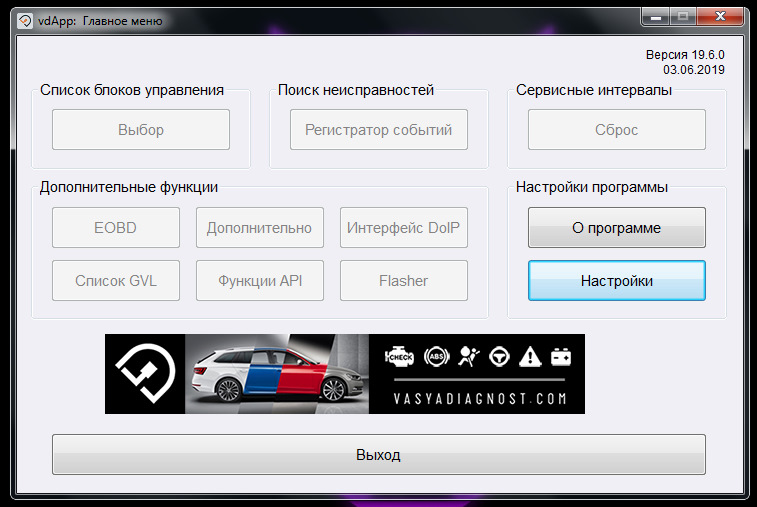The image size is (757, 507).
Task: Click the VasyaDiagnost logo in banner
Action: coord(145,374)
